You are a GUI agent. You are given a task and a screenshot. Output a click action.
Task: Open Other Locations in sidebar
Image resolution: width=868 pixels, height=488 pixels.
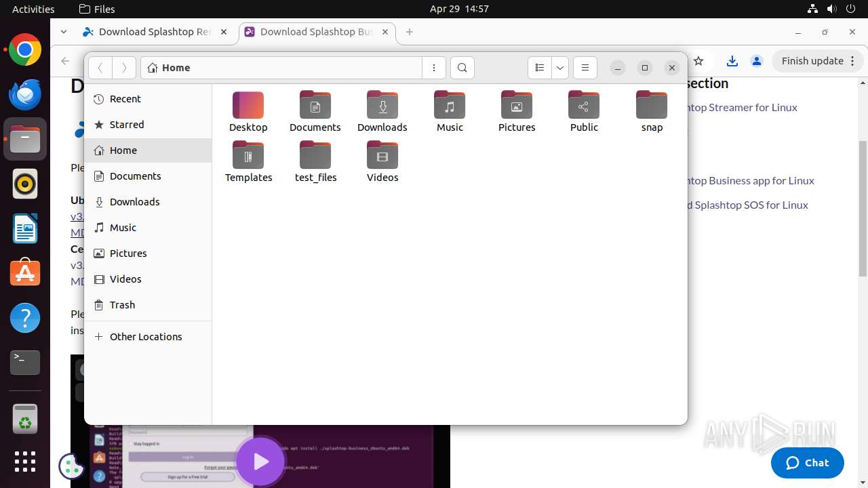(x=148, y=337)
